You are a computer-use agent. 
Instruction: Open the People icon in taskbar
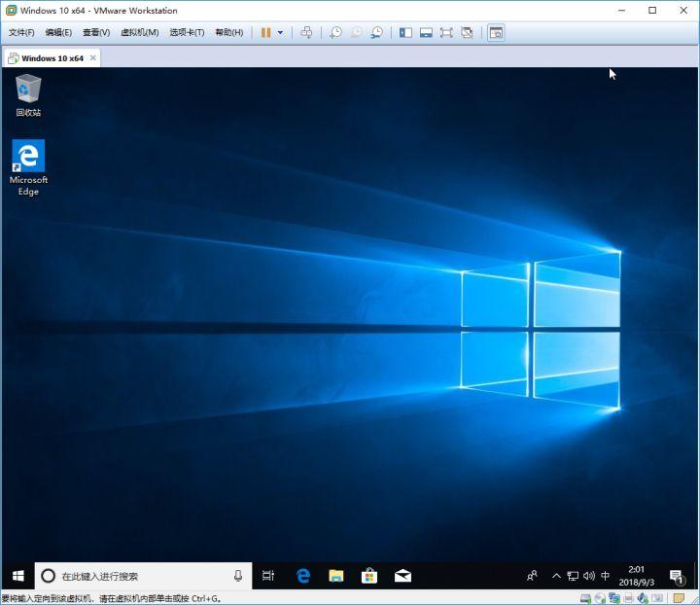pos(532,576)
